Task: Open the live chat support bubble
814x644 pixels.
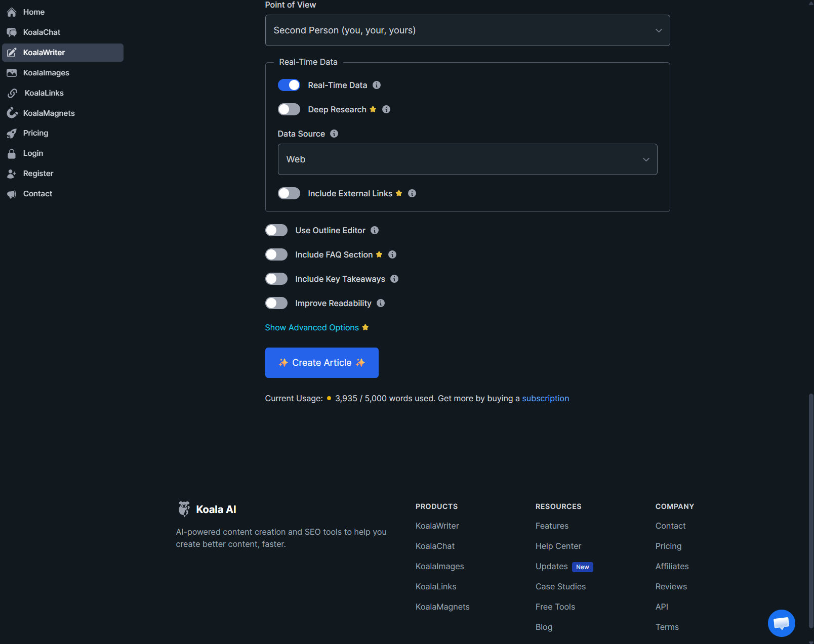Action: click(x=782, y=623)
